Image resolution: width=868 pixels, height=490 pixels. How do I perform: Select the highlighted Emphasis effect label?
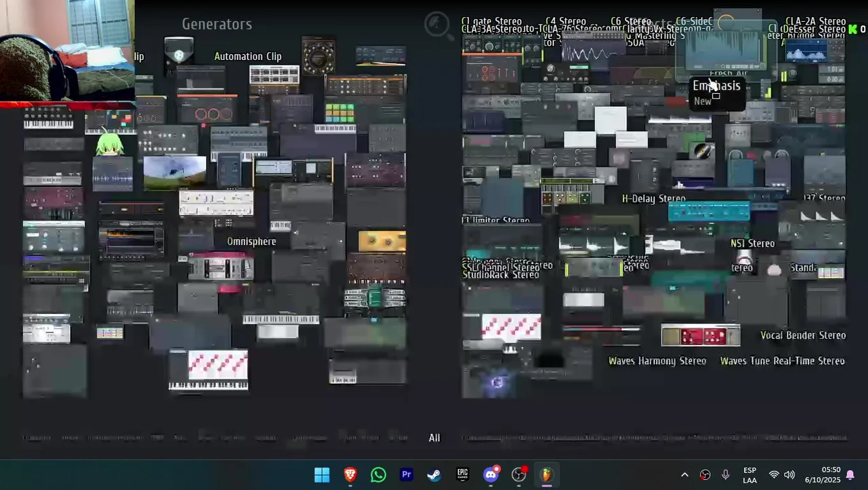coord(716,86)
